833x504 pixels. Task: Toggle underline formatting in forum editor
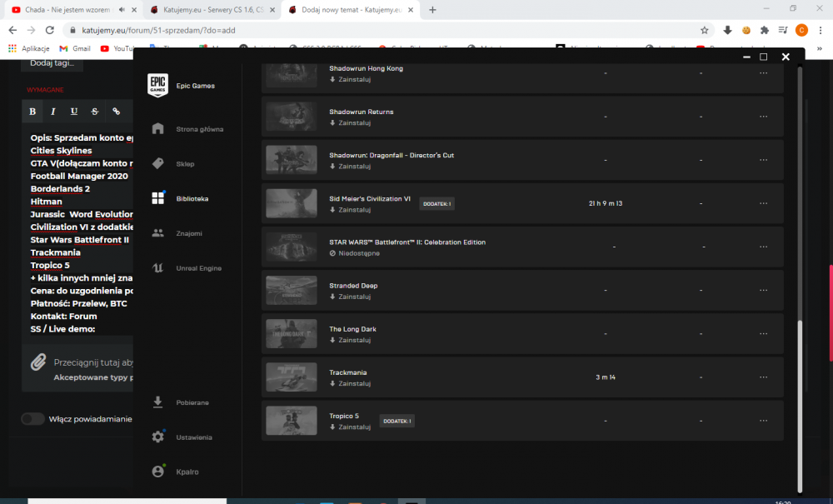[74, 111]
